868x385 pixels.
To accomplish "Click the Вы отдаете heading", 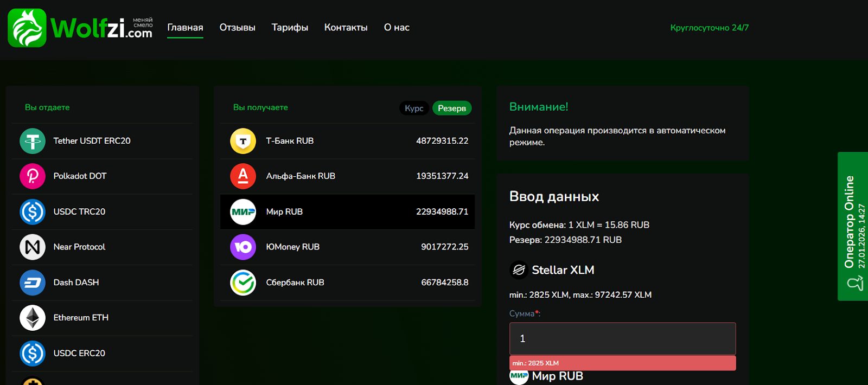I will (47, 107).
